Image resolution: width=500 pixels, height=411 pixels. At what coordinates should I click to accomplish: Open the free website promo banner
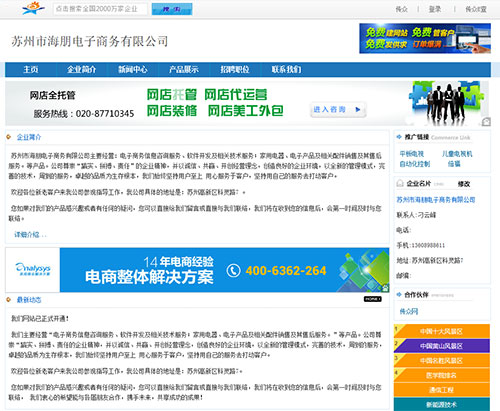coord(425,38)
